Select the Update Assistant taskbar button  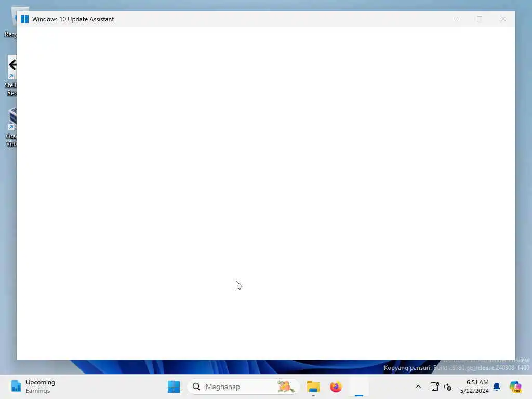click(x=359, y=387)
